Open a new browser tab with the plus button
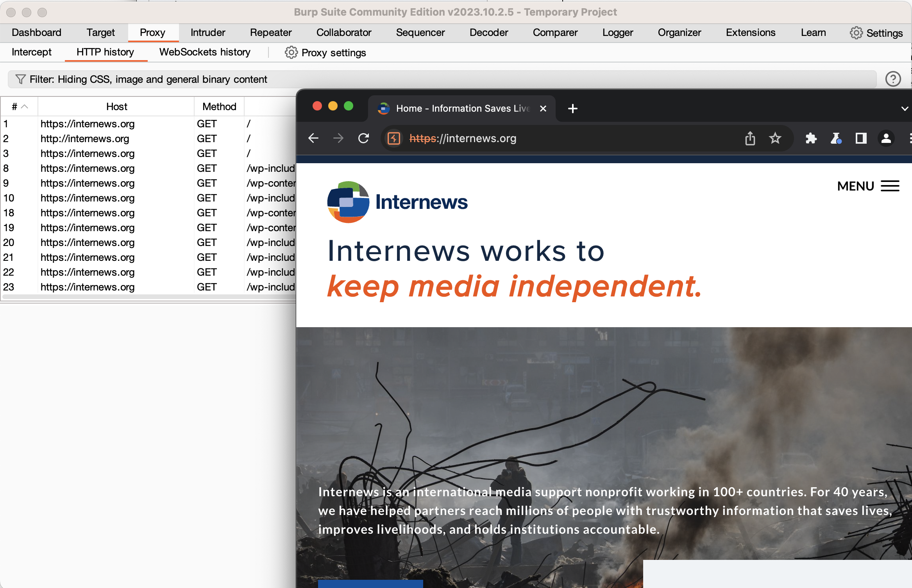Viewport: 912px width, 588px height. [572, 108]
